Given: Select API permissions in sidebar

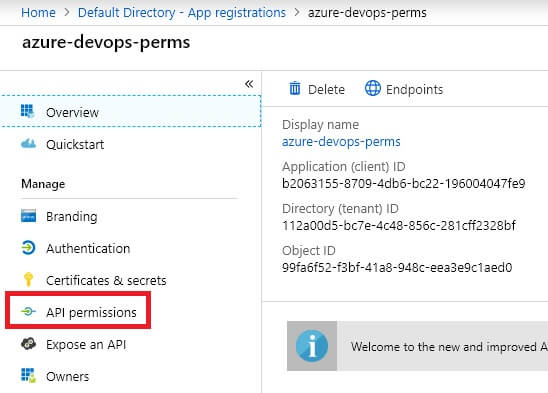Looking at the screenshot, I should (91, 313).
